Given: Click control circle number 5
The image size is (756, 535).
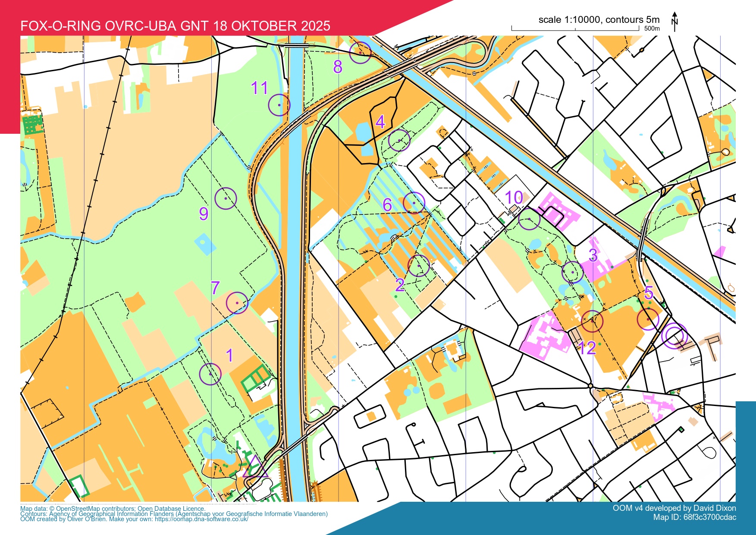Looking at the screenshot, I should pyautogui.click(x=648, y=319).
